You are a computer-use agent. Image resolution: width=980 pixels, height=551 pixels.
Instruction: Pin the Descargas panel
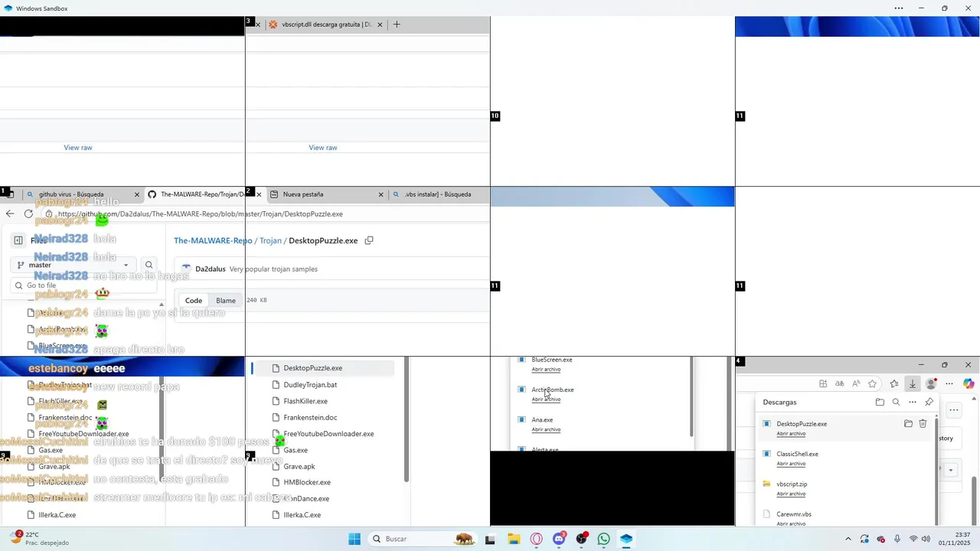pyautogui.click(x=929, y=402)
